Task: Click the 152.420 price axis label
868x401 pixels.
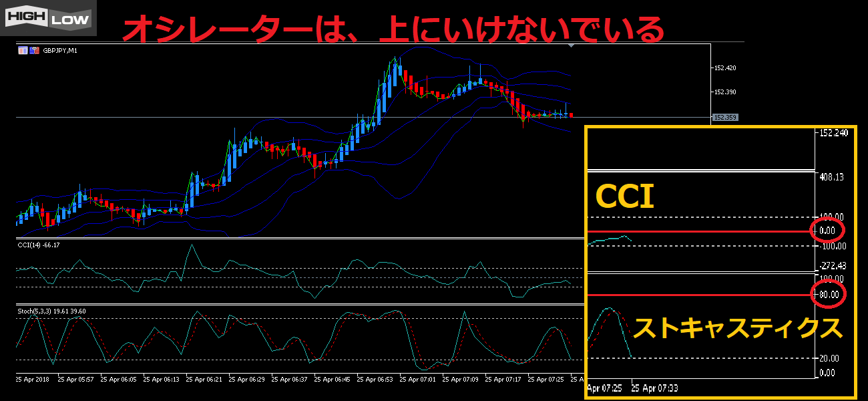Action: [x=725, y=68]
